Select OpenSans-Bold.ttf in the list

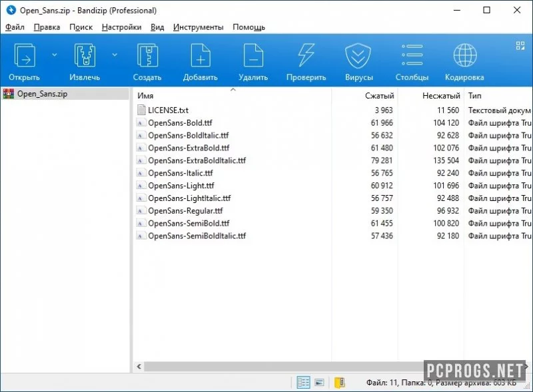[x=180, y=122]
